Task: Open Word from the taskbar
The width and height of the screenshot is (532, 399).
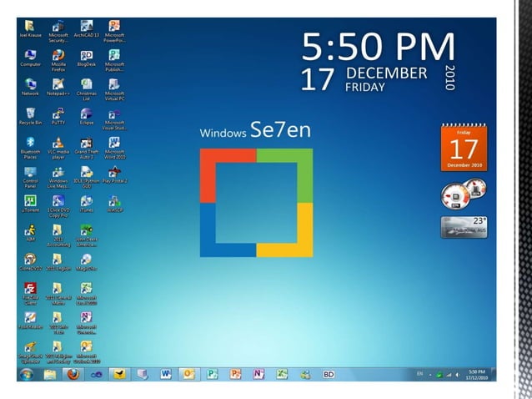Action: tap(166, 374)
